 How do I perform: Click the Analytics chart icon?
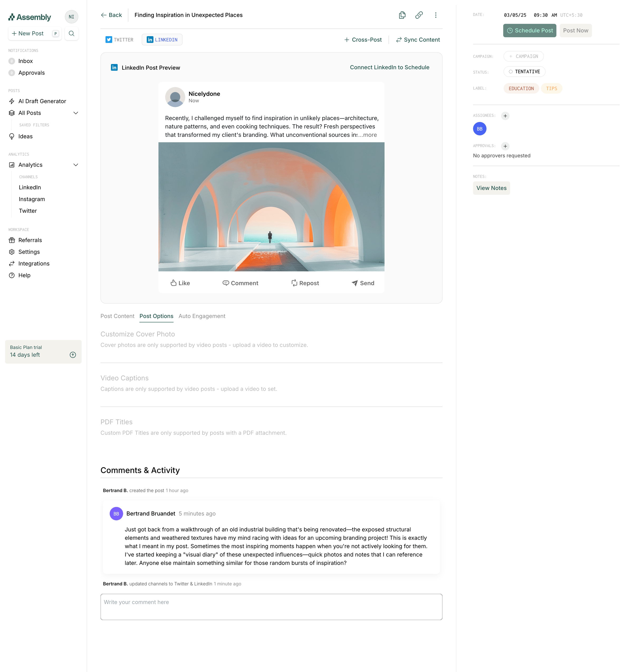12,165
